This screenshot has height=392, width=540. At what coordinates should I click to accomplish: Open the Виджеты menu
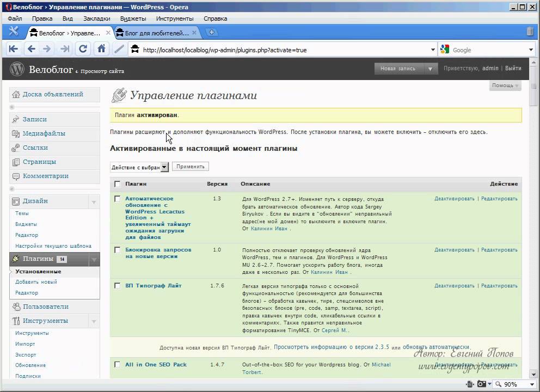coord(133,19)
